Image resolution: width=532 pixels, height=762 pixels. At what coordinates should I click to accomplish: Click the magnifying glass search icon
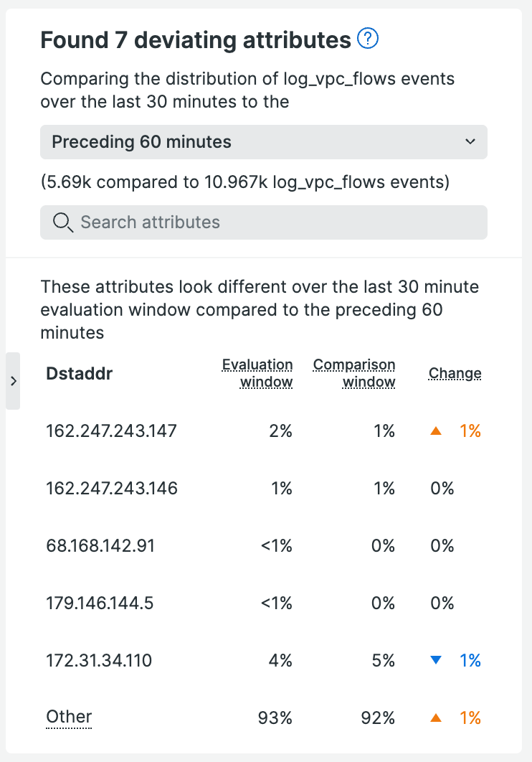62,222
